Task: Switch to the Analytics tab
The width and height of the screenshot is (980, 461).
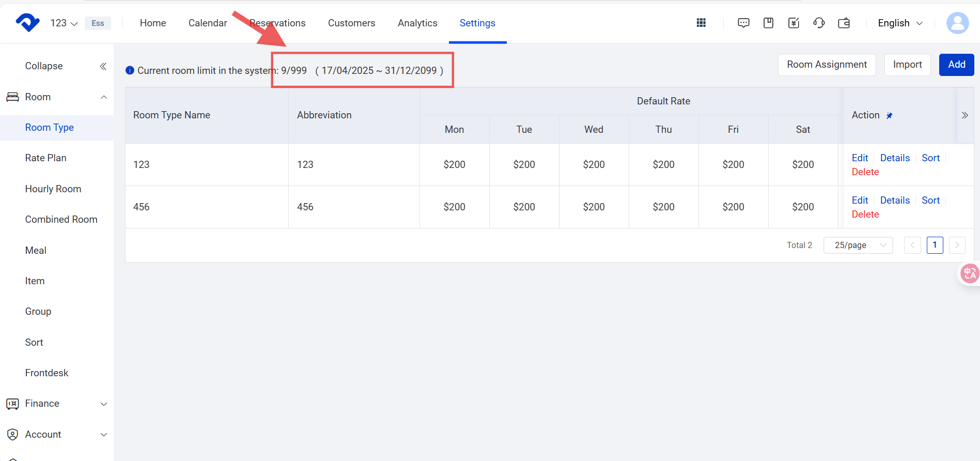Action: [417, 23]
